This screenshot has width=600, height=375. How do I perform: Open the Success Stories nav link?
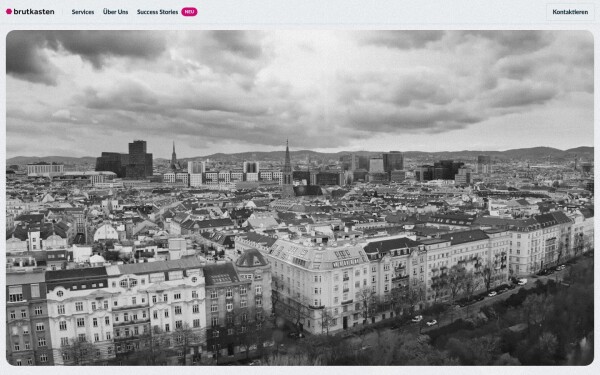click(x=157, y=12)
